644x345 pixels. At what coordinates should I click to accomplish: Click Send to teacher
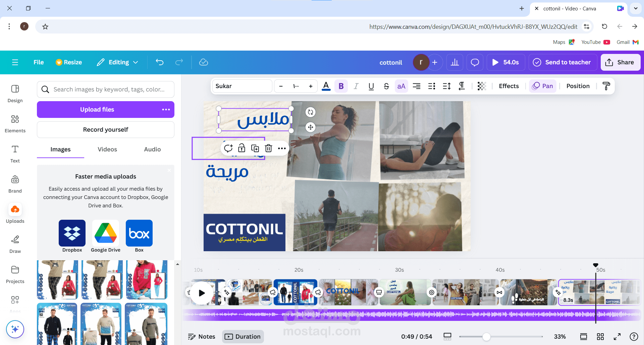(563, 62)
